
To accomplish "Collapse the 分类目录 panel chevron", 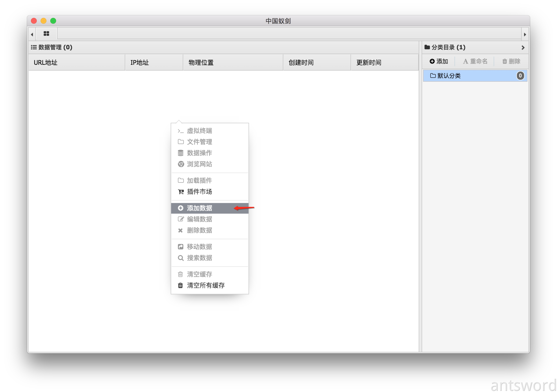I will [x=523, y=47].
